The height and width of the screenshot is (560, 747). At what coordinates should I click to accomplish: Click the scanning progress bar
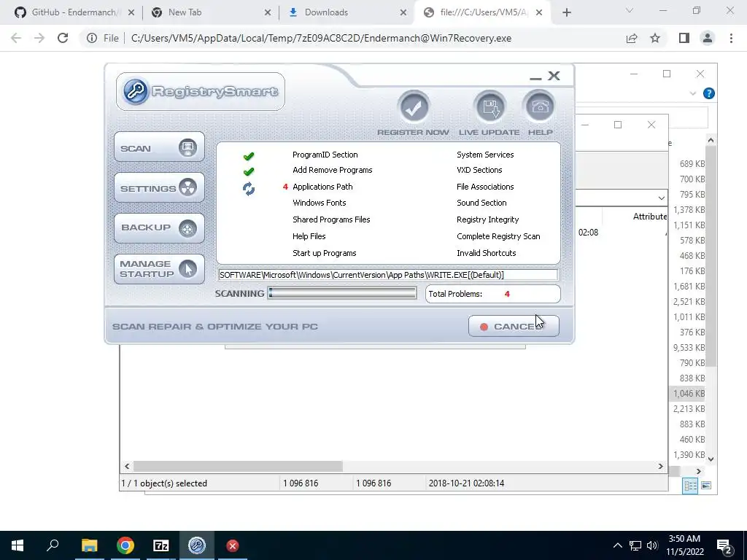point(342,293)
